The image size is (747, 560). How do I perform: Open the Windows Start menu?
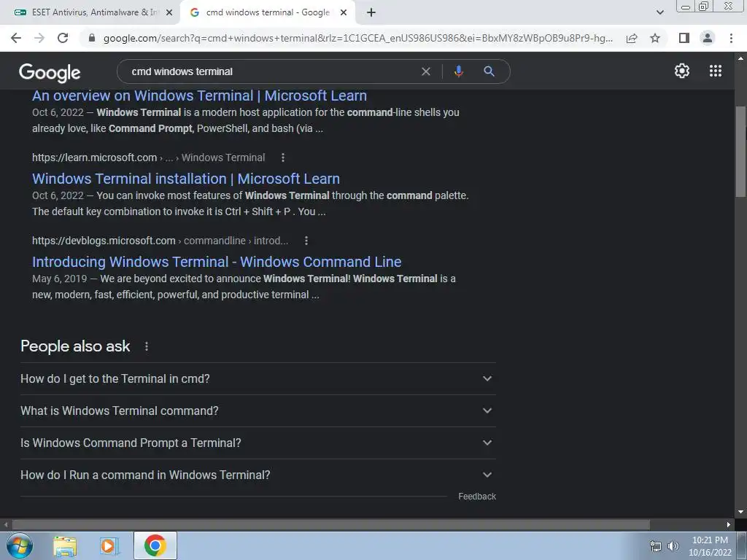[x=18, y=545]
